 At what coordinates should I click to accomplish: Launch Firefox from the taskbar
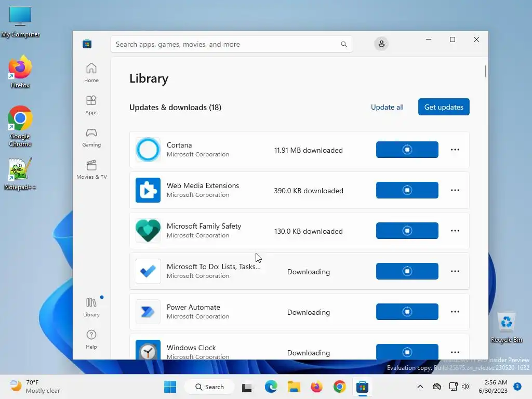[316, 387]
